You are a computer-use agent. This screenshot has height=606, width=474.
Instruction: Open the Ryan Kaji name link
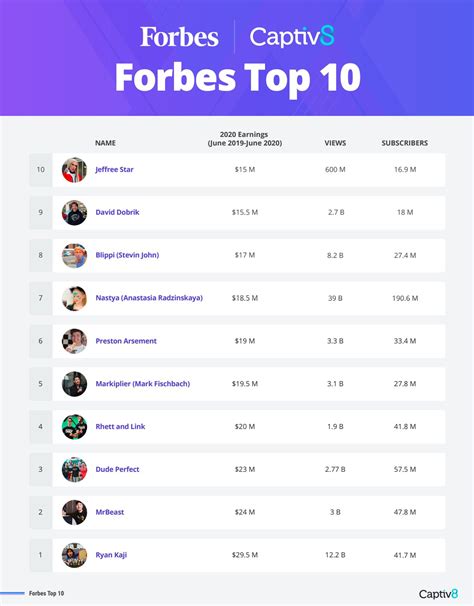(x=111, y=555)
